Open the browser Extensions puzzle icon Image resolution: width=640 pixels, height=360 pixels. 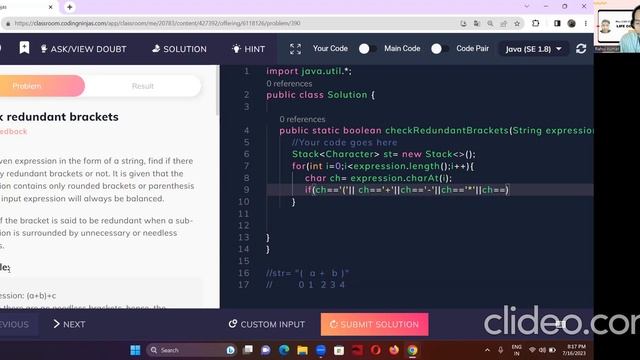tap(536, 23)
